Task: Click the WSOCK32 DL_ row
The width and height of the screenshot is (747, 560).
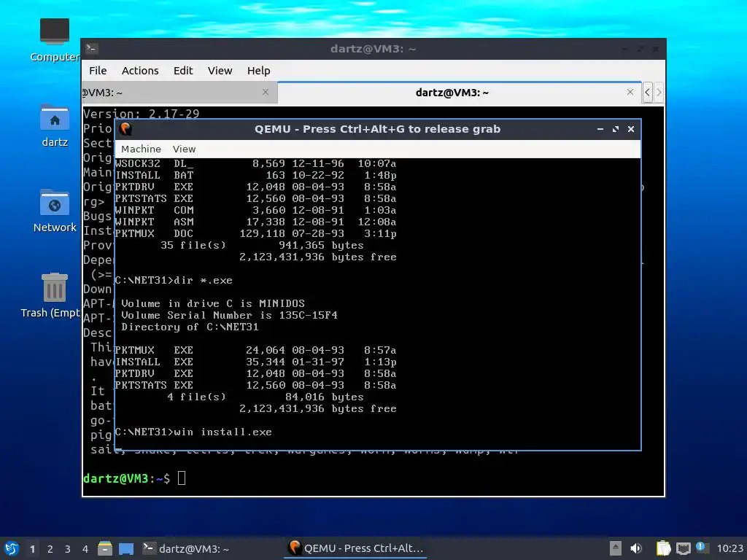Action: coord(255,163)
